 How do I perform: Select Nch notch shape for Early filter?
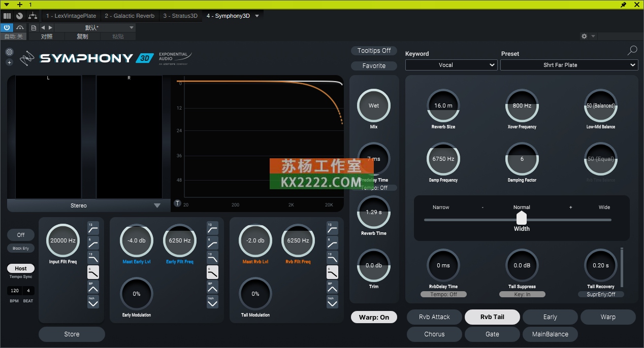coord(212,302)
